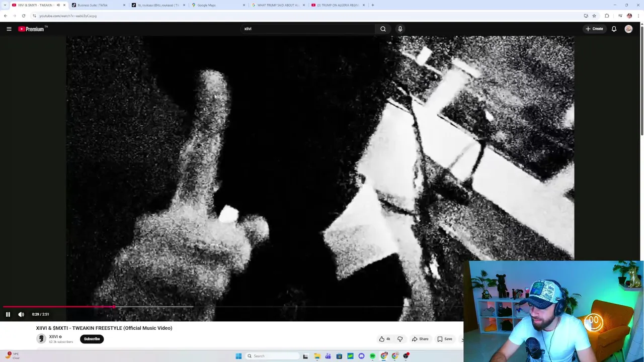The height and width of the screenshot is (362, 644).
Task: Open the Chrome extensions puzzle icon
Action: pos(607,16)
